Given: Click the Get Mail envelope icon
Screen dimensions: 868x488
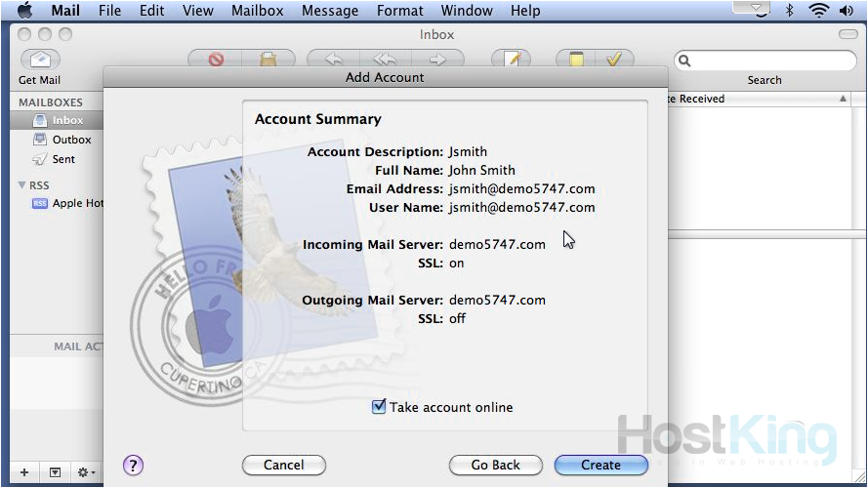Looking at the screenshot, I should (39, 60).
